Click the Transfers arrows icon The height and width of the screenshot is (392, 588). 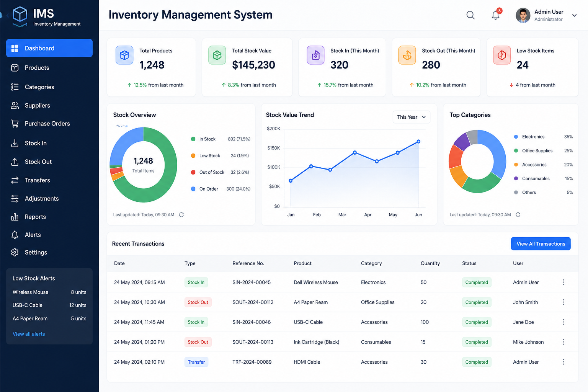pyautogui.click(x=15, y=180)
